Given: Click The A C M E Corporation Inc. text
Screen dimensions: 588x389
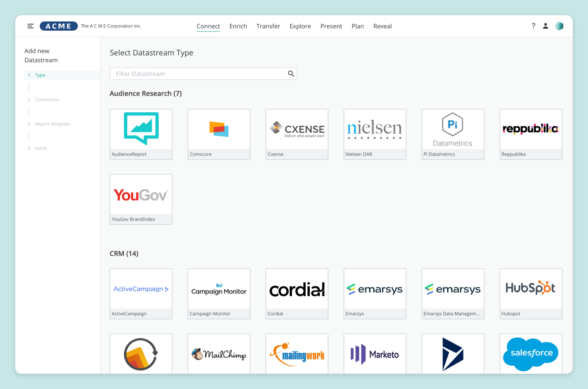Looking at the screenshot, I should (x=111, y=26).
